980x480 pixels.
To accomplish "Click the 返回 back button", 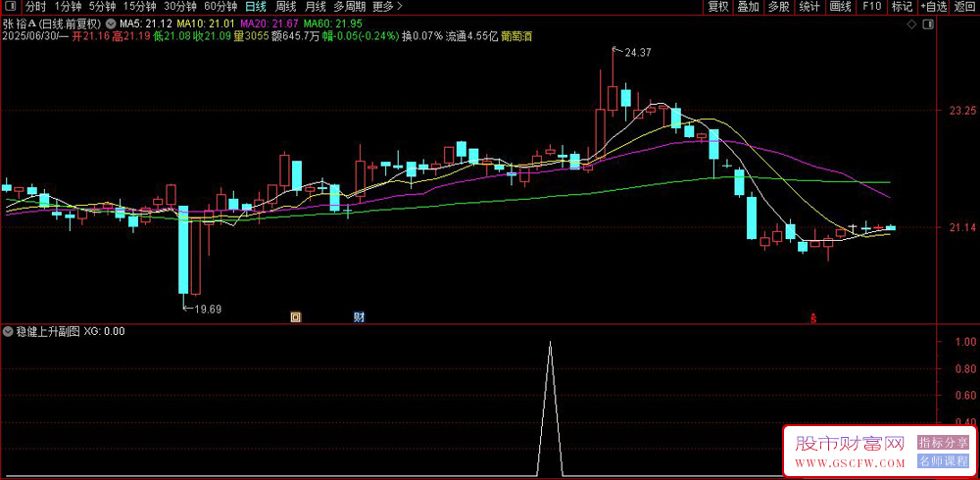I will pos(964,8).
